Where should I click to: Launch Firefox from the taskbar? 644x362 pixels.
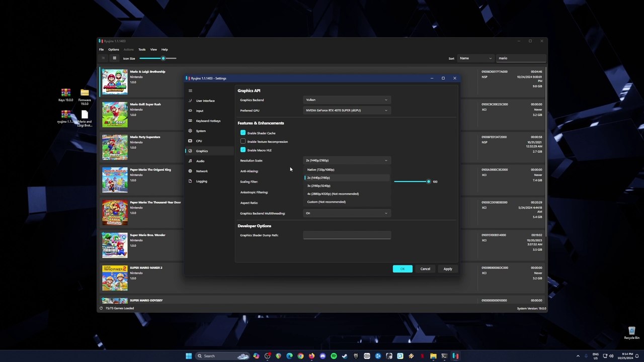coord(311,356)
